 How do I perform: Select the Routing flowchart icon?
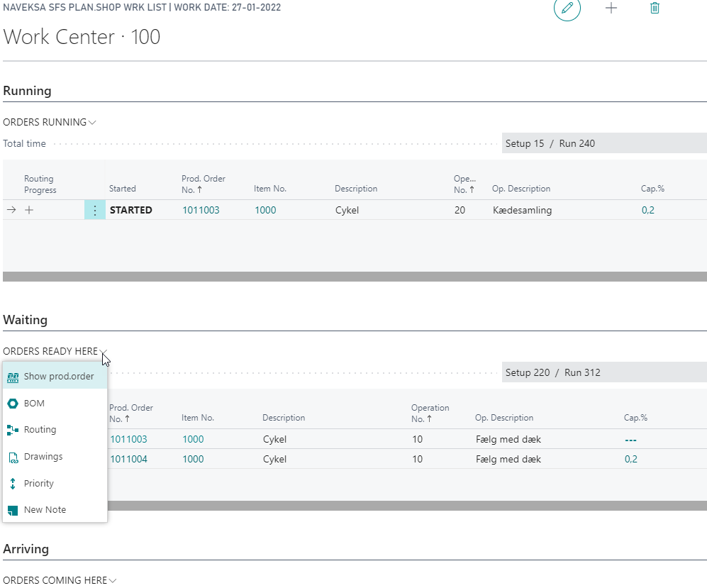[14, 429]
